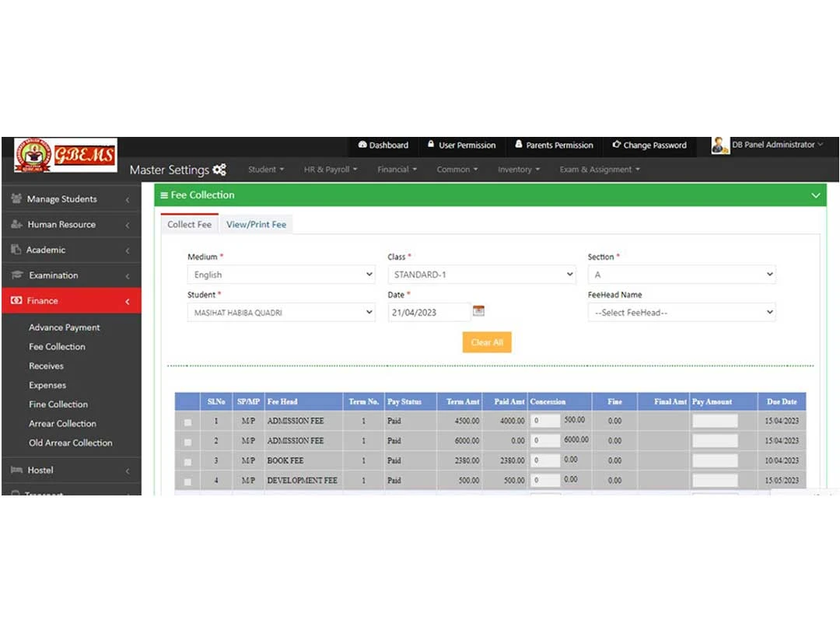Open the FeeHead Name dropdown

click(x=682, y=312)
